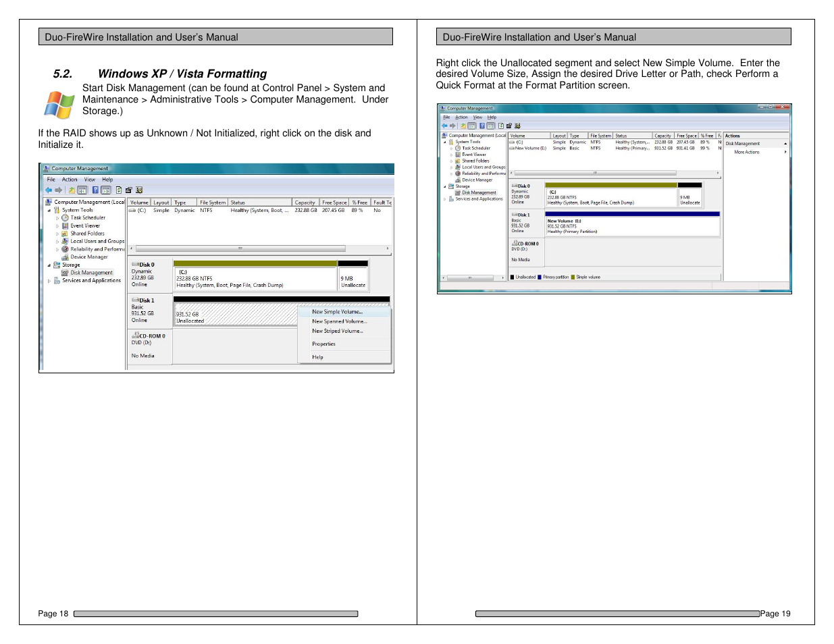834x644 pixels.
Task: Sort by File System column, page 19
Action: 600,136
